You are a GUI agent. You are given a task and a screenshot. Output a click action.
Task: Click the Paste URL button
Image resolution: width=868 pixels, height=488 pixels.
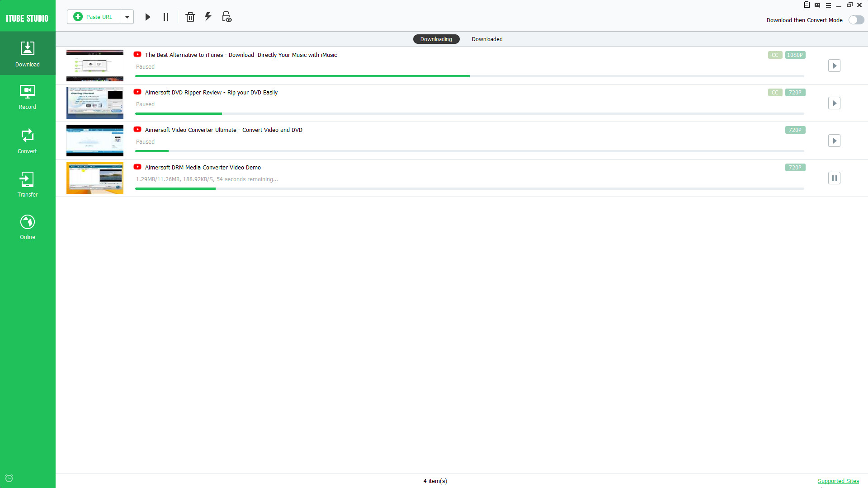point(94,17)
